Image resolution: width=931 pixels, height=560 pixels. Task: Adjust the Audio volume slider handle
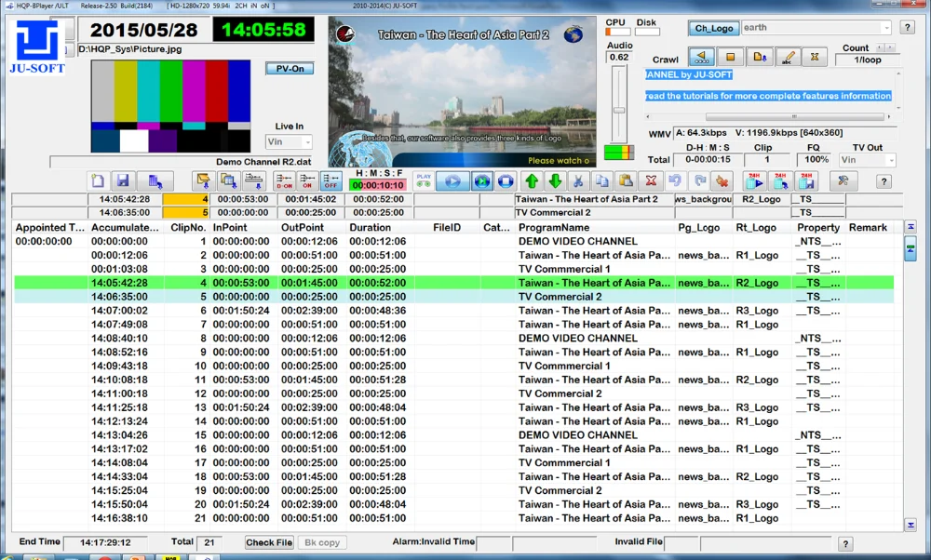click(x=618, y=111)
